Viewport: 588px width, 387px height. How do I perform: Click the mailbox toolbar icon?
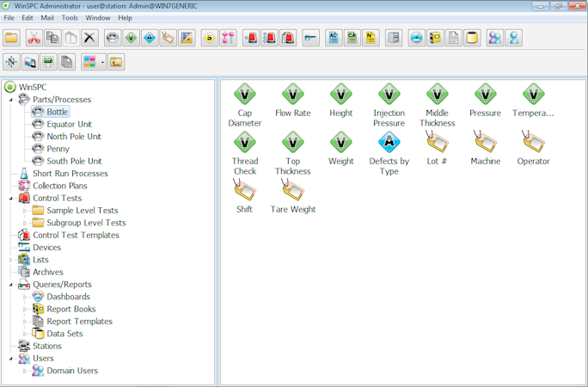point(30,62)
